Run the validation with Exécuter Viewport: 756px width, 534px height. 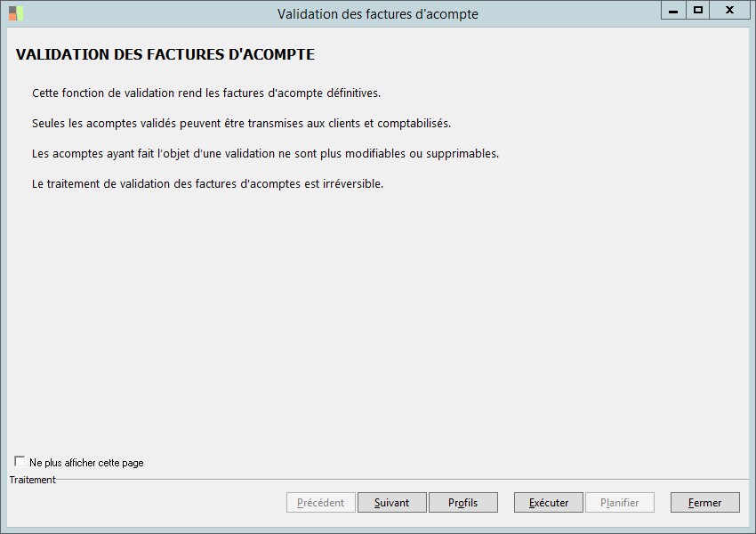[548, 503]
